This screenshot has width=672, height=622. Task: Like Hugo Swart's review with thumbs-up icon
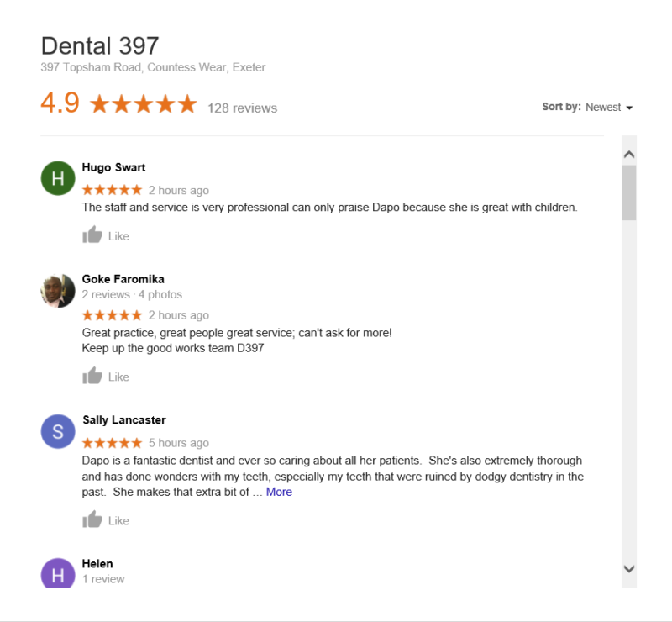pos(92,235)
